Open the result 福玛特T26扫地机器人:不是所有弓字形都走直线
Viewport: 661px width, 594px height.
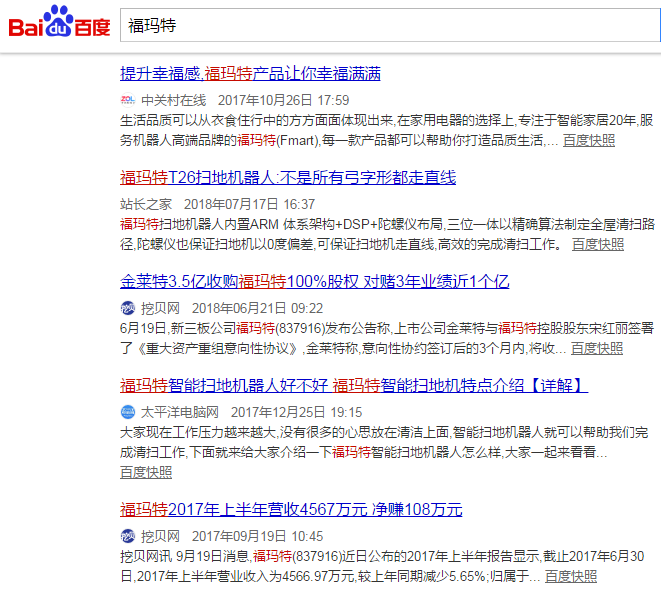pyautogui.click(x=288, y=177)
